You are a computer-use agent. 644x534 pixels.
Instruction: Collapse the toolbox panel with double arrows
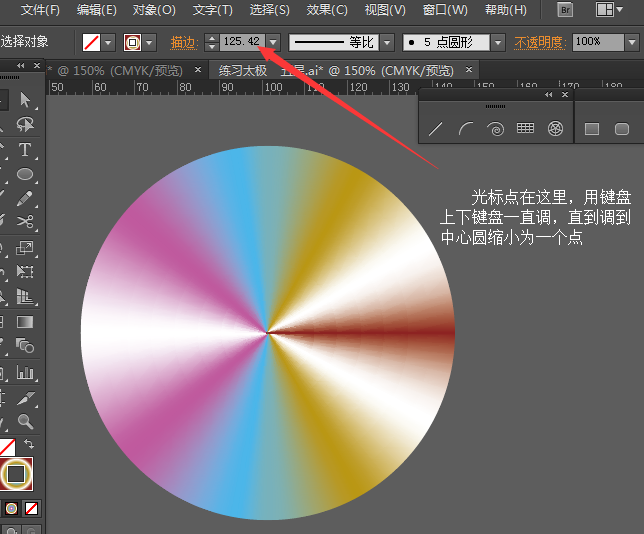(21, 65)
